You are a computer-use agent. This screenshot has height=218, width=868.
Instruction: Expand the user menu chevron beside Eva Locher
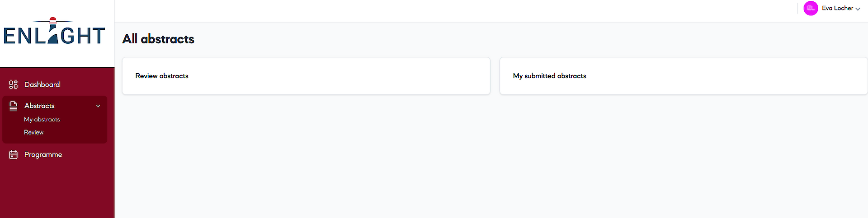[858, 9]
